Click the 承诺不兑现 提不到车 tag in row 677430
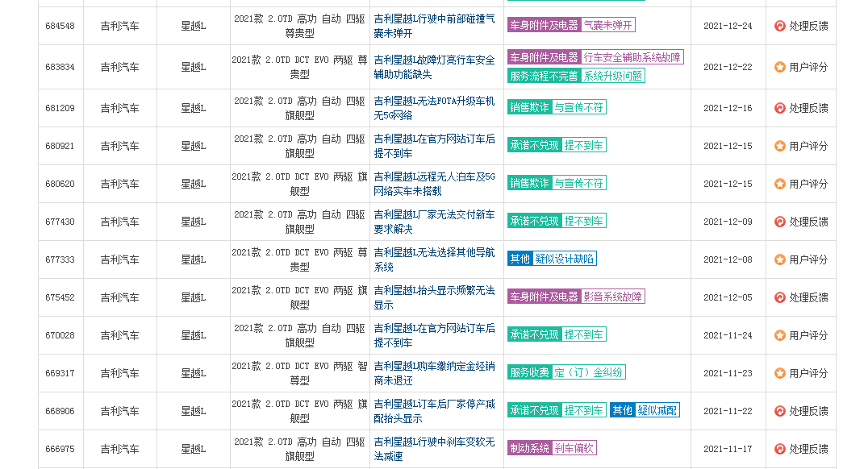The width and height of the screenshot is (868, 469). (x=557, y=221)
